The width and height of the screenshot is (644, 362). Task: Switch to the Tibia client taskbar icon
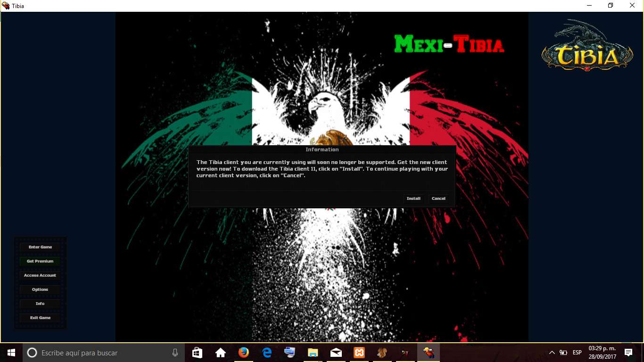[x=428, y=353]
